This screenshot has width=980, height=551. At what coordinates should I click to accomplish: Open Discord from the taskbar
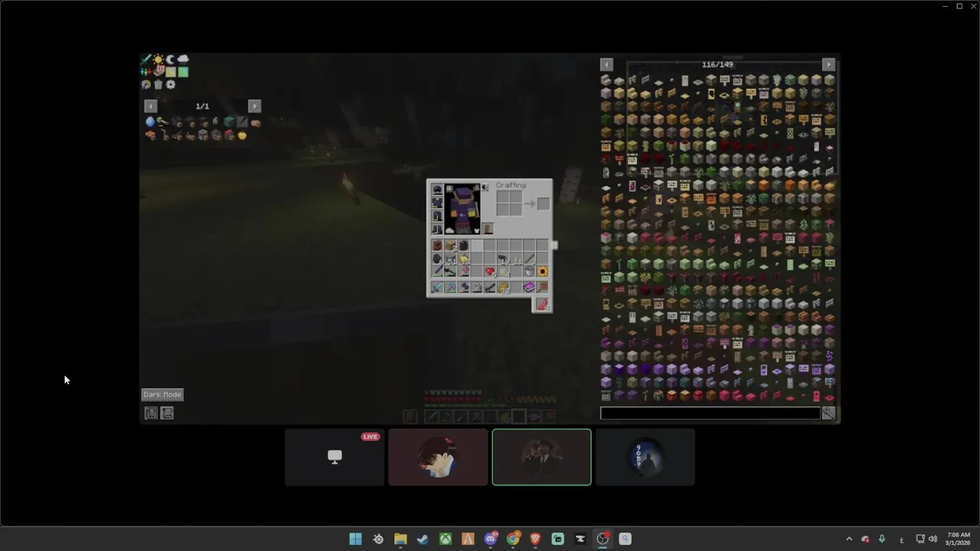(491, 539)
